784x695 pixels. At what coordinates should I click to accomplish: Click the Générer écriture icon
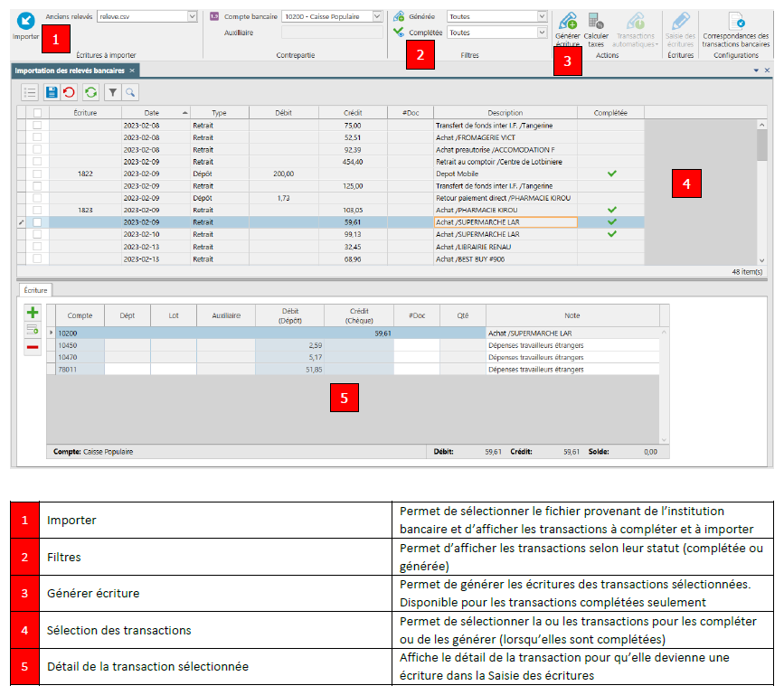[568, 22]
